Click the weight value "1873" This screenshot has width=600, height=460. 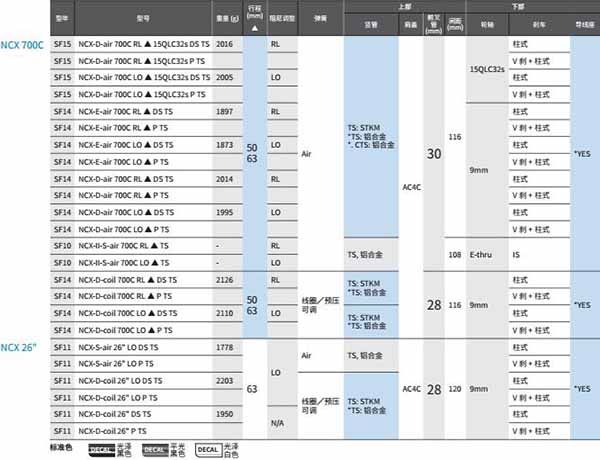[x=224, y=145]
